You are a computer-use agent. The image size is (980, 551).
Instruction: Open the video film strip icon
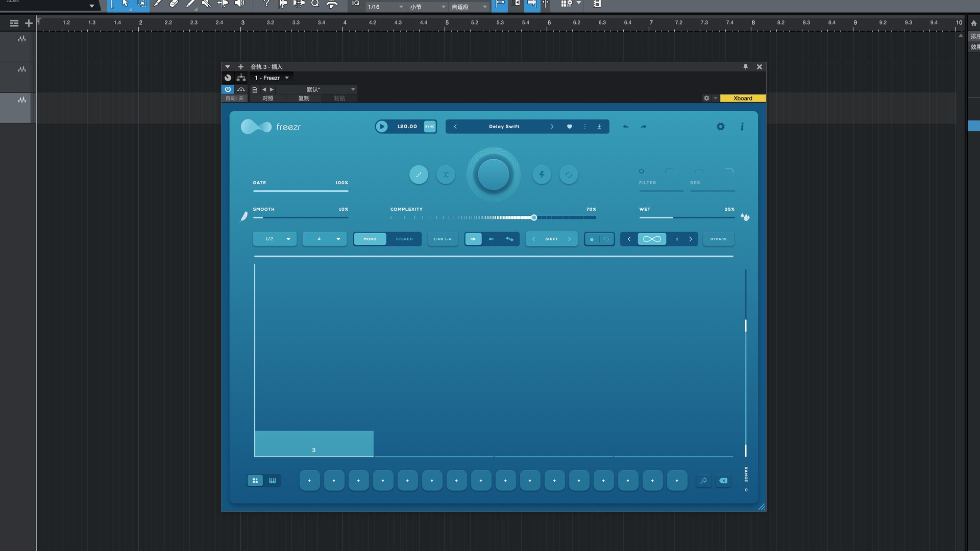[x=597, y=4]
